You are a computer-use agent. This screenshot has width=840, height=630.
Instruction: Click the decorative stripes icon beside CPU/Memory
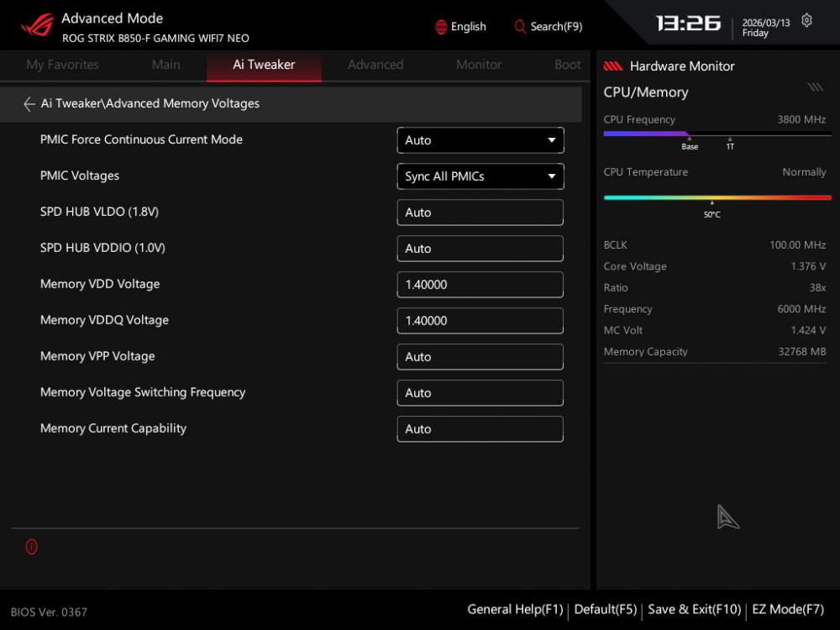click(815, 87)
